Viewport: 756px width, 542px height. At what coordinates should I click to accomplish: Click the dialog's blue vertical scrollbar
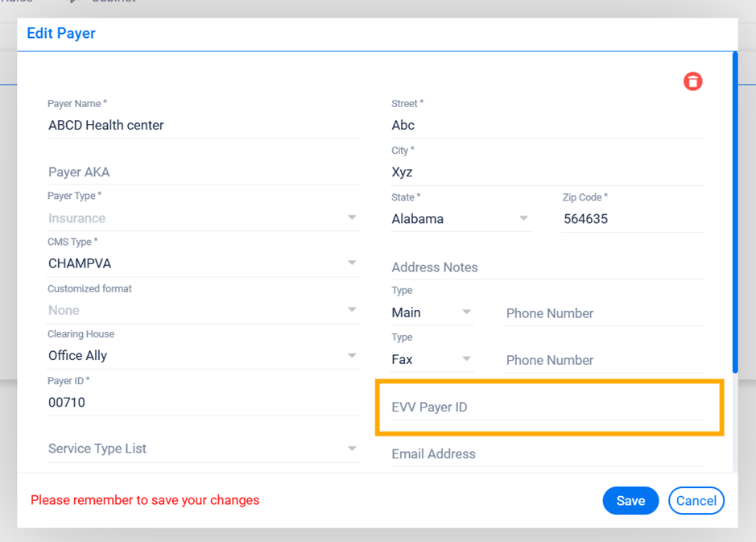pyautogui.click(x=734, y=209)
